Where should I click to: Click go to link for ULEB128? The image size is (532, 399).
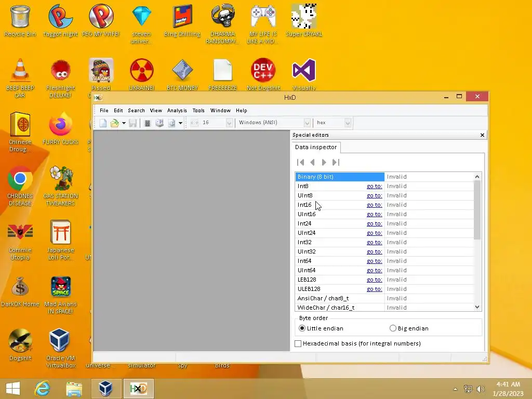(374, 289)
